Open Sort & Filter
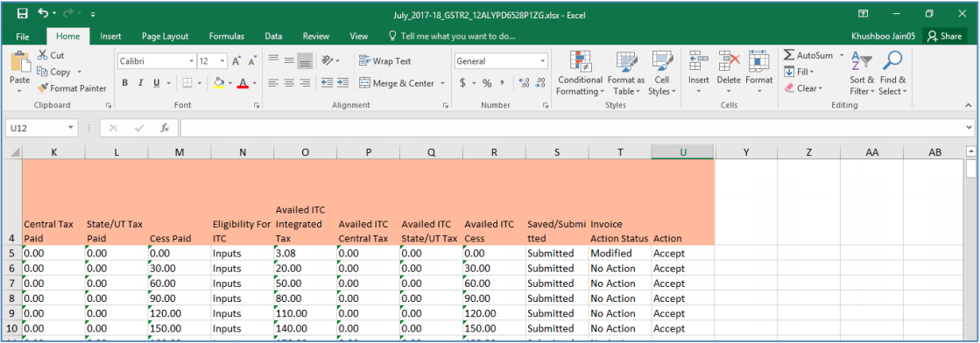The height and width of the screenshot is (343, 980). coord(862,73)
